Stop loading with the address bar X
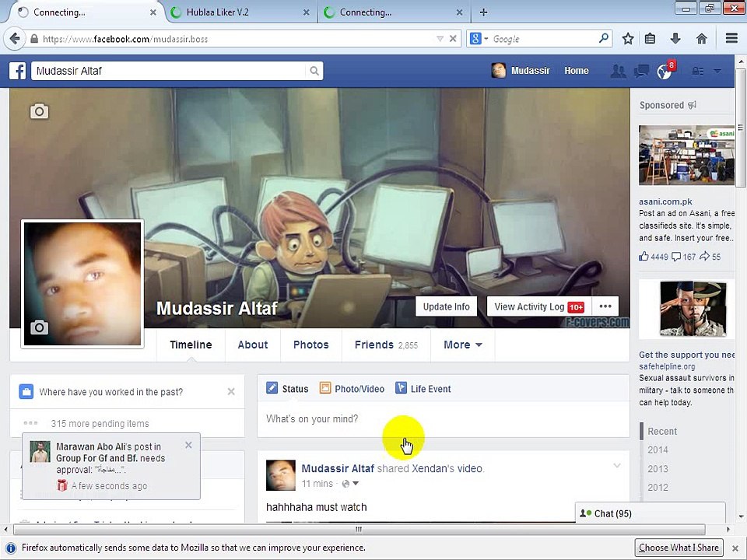Image resolution: width=747 pixels, height=560 pixels. point(453,39)
